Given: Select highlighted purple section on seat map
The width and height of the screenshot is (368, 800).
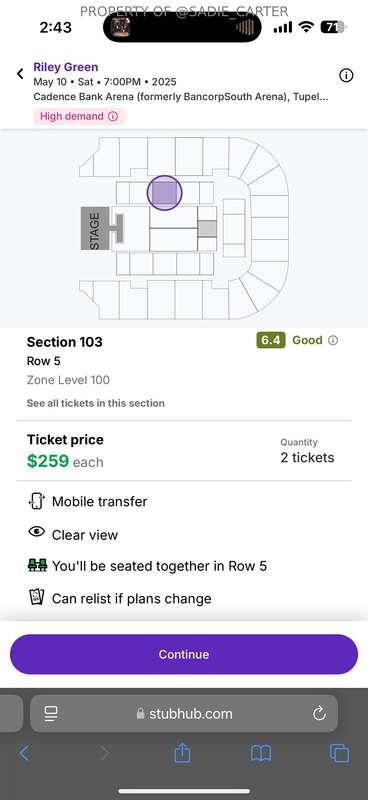Looking at the screenshot, I should point(164,193).
